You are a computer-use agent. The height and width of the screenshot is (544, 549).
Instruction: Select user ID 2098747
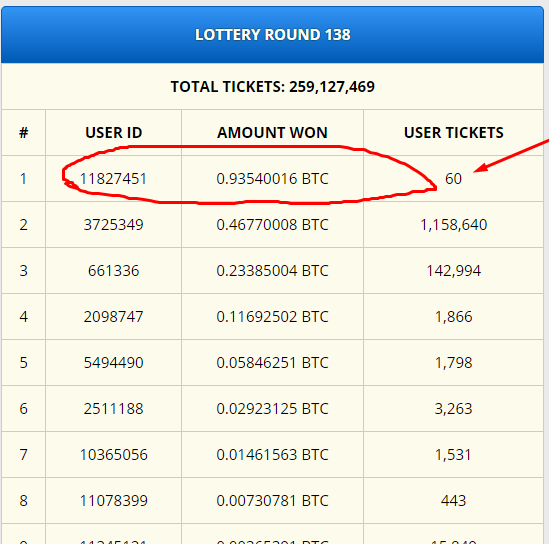[113, 317]
